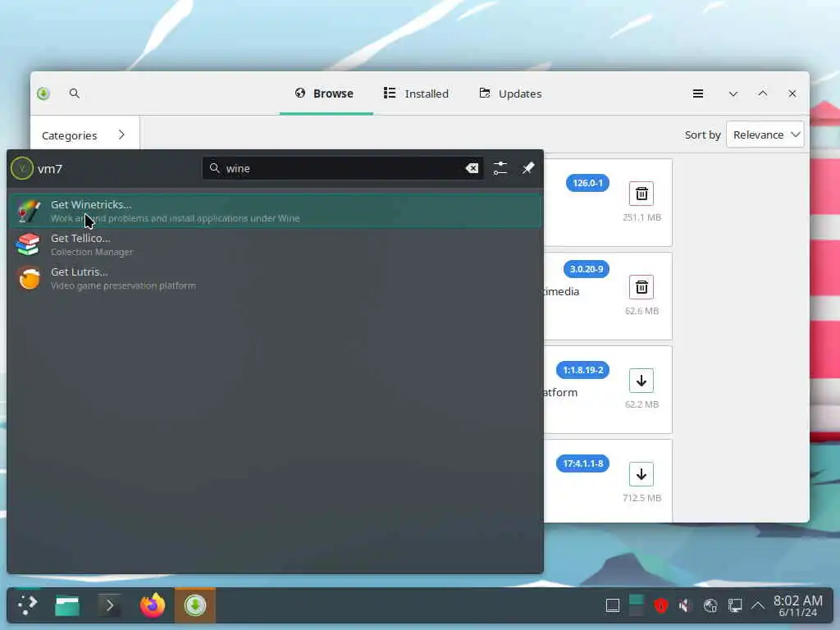This screenshot has height=630, width=840.
Task: Click the 17:4.1.1-8 version badge
Action: [583, 464]
